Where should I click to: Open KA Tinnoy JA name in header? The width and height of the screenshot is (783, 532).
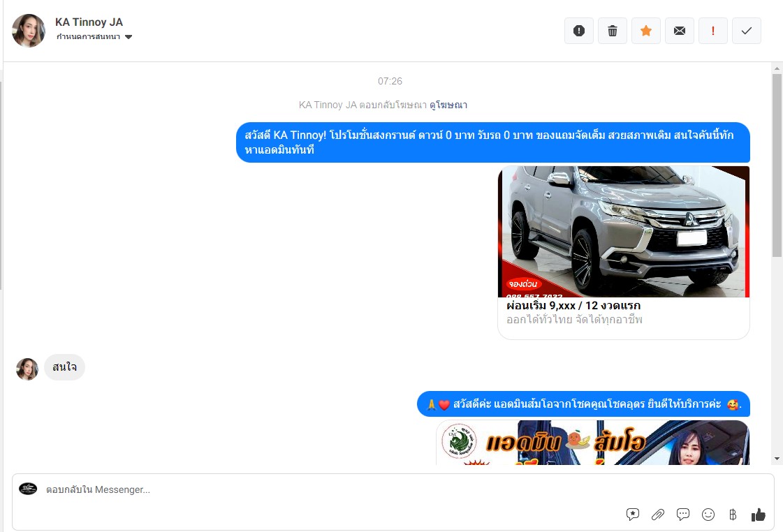(x=89, y=22)
